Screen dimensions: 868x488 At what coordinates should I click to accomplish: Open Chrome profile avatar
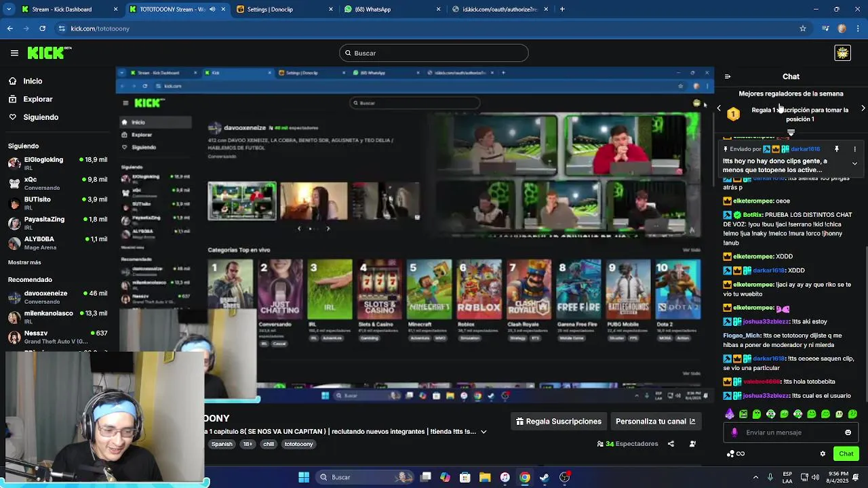point(842,28)
